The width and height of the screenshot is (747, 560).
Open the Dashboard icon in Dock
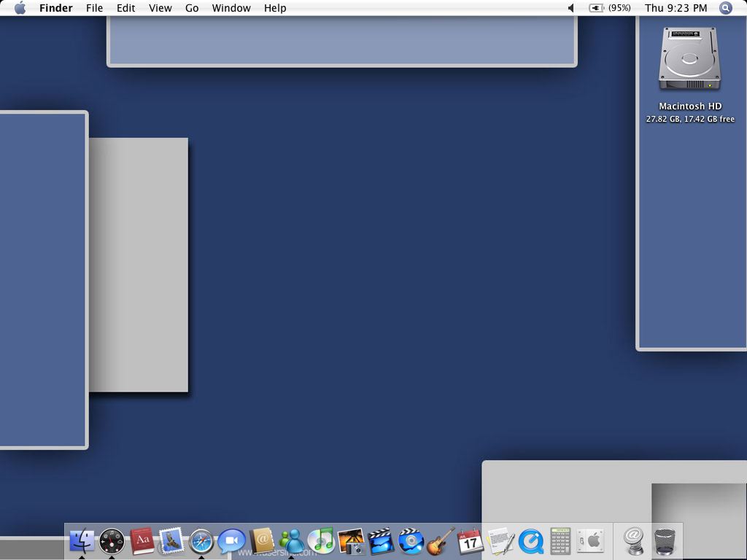click(x=112, y=542)
